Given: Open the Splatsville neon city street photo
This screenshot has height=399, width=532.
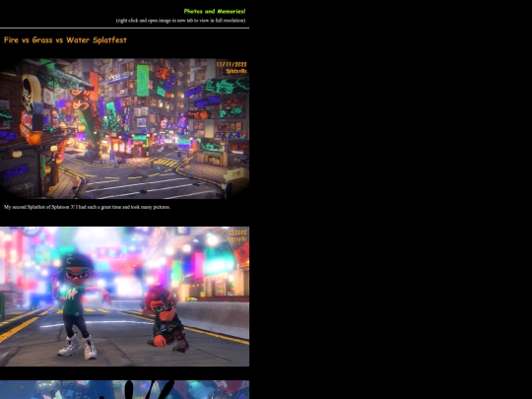Looking at the screenshot, I should [124, 129].
